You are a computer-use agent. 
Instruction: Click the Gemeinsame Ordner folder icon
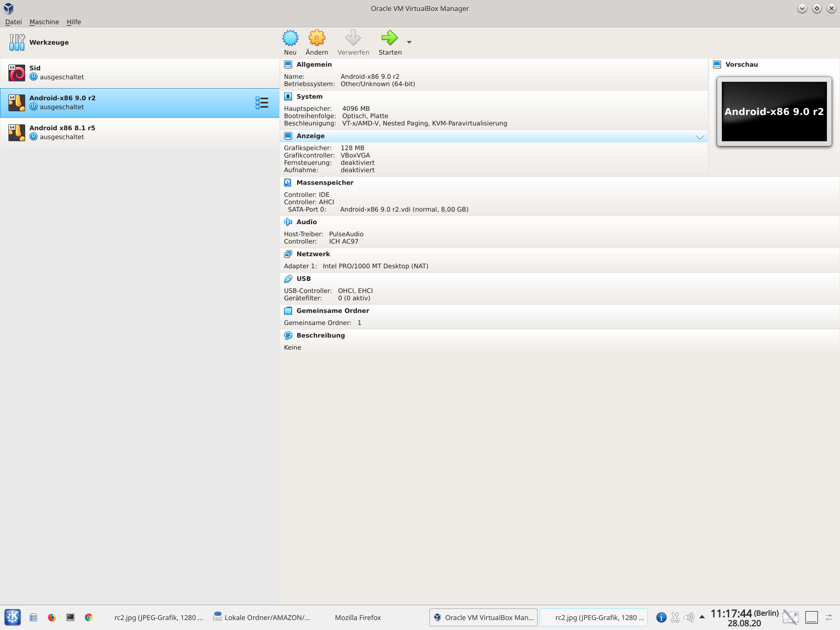(288, 311)
